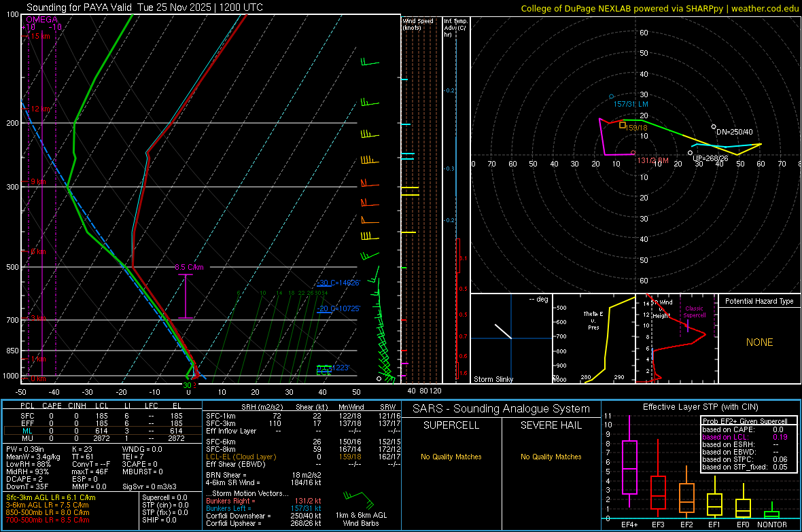The image size is (802, 532).
Task: Click the Supercell = 0.0 value
Action: click(x=164, y=497)
